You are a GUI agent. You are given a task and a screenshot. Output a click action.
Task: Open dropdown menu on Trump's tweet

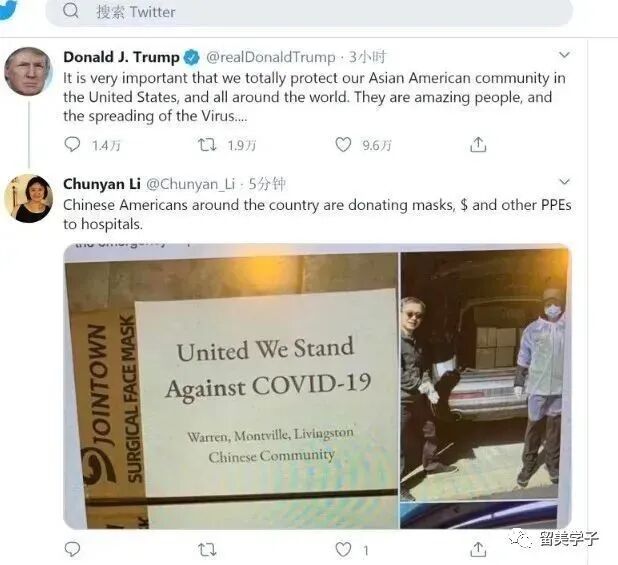pos(564,55)
